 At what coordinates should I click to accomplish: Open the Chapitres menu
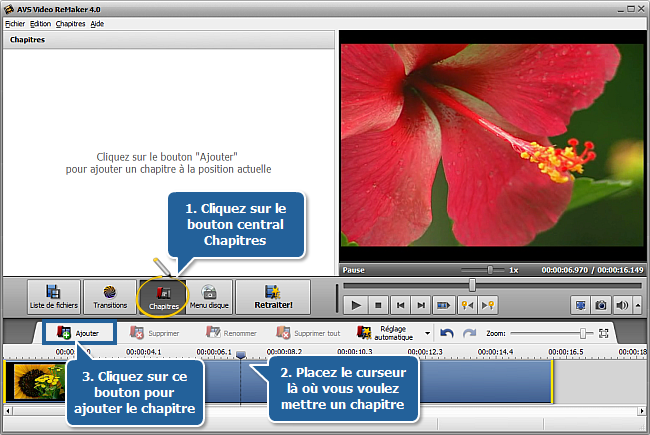coord(70,23)
